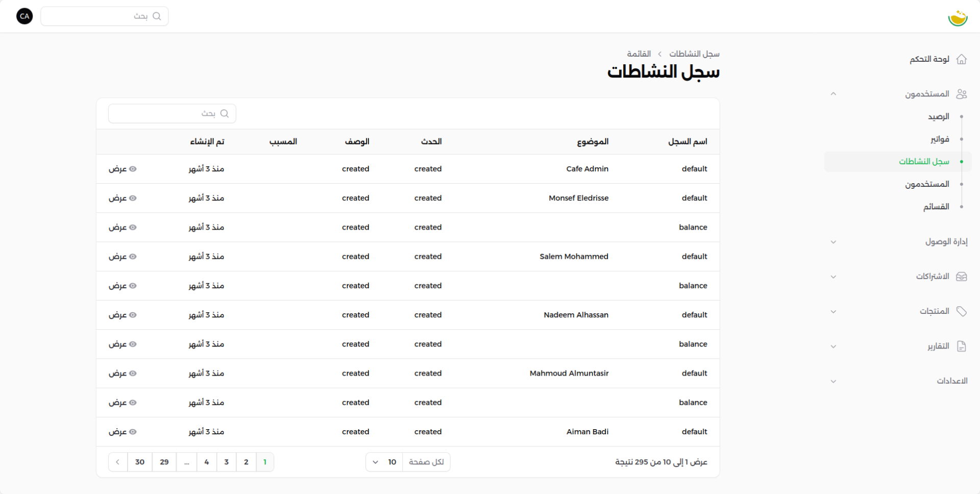The image size is (980, 494).
Task: Click eye icon in Nadeem Alhassan row
Action: (x=133, y=315)
